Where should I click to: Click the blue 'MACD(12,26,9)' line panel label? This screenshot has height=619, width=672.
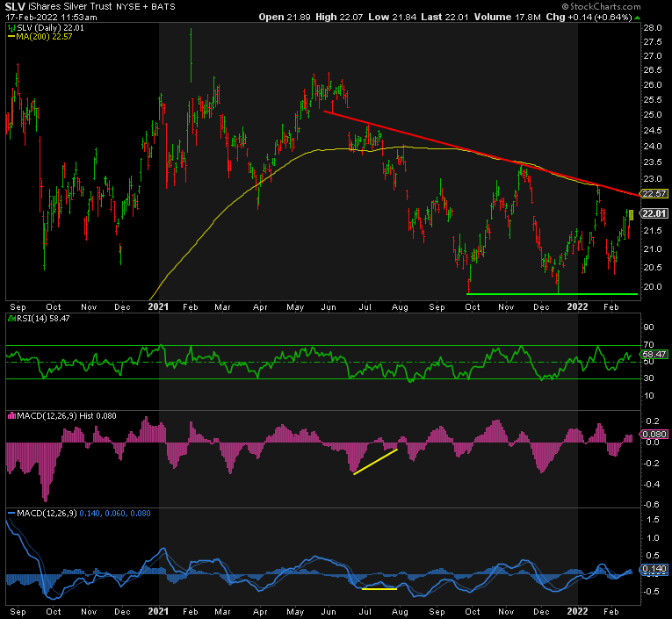pyautogui.click(x=47, y=513)
